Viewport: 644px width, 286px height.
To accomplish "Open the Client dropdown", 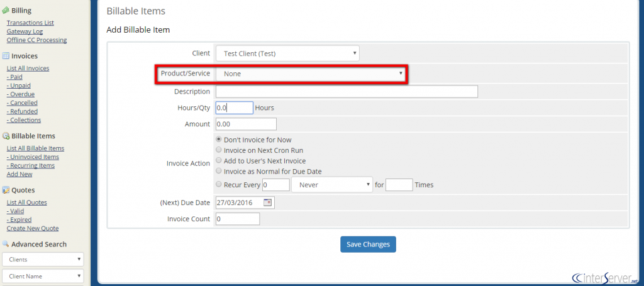I will [x=287, y=53].
